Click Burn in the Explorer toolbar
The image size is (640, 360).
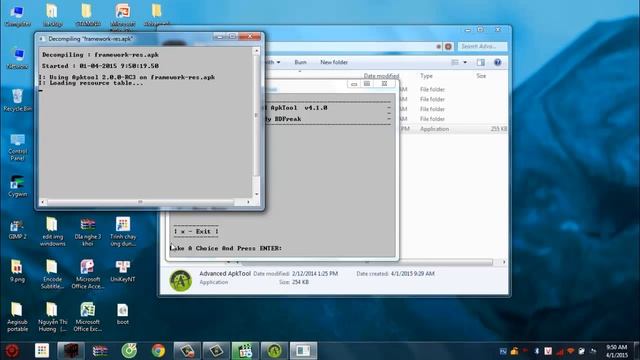point(300,62)
